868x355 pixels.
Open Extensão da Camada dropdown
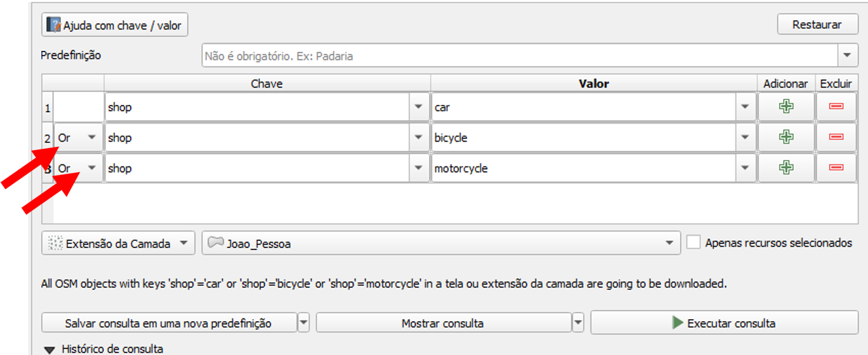118,243
